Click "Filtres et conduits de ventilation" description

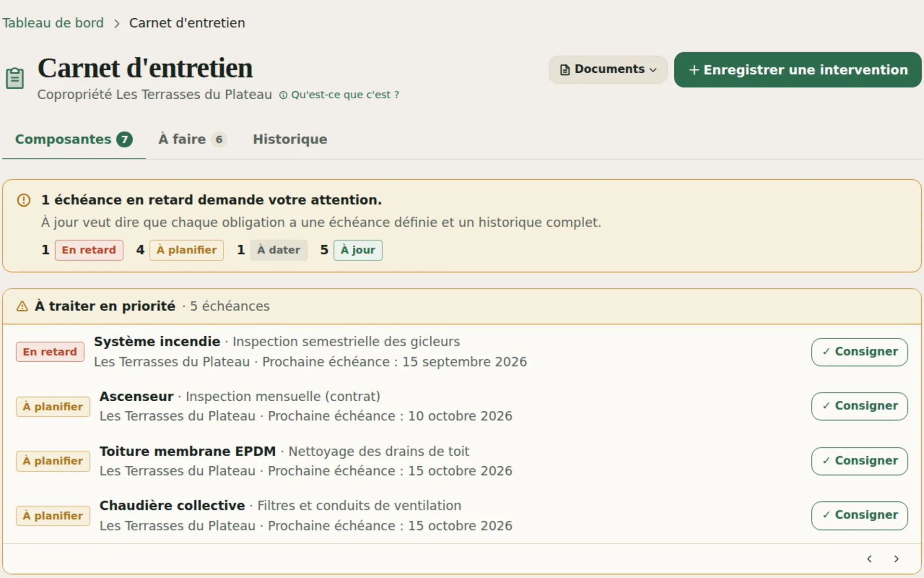pos(359,506)
